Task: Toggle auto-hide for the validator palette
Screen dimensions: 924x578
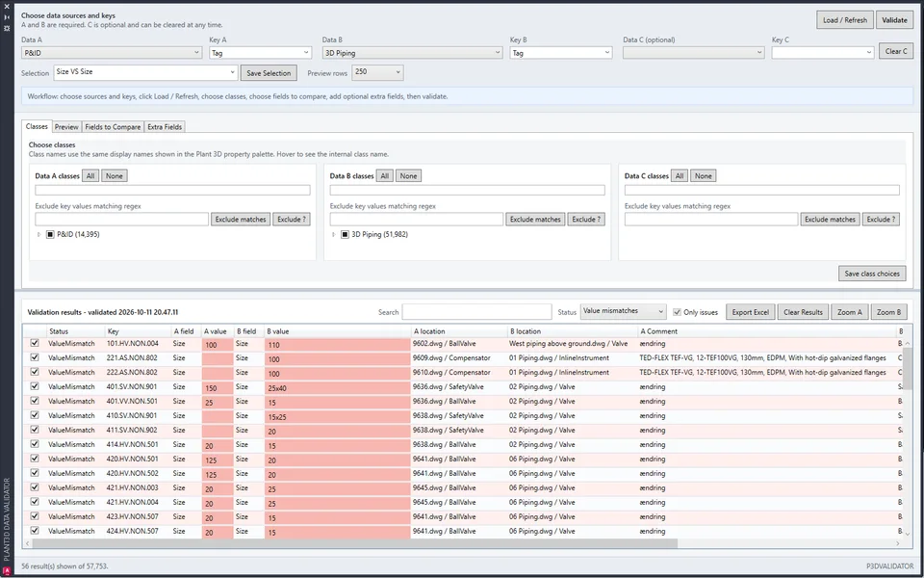Action: [x=7, y=17]
